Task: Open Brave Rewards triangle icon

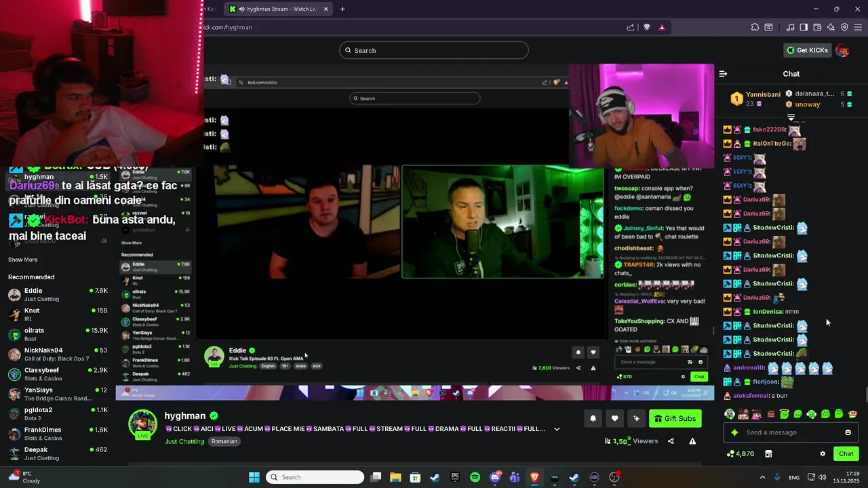Action: click(662, 27)
